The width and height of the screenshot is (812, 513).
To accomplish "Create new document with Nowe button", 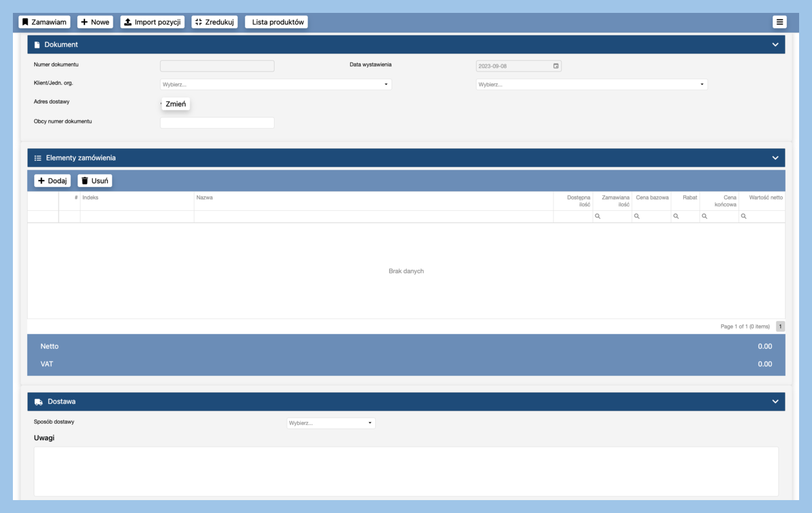I will [x=95, y=22].
